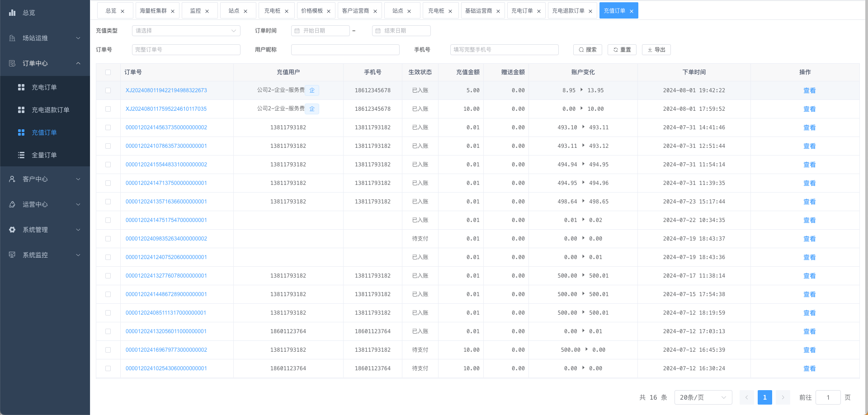
Task: Select checkbox of order dated 2024-07-12 16:30:24
Action: (x=108, y=368)
